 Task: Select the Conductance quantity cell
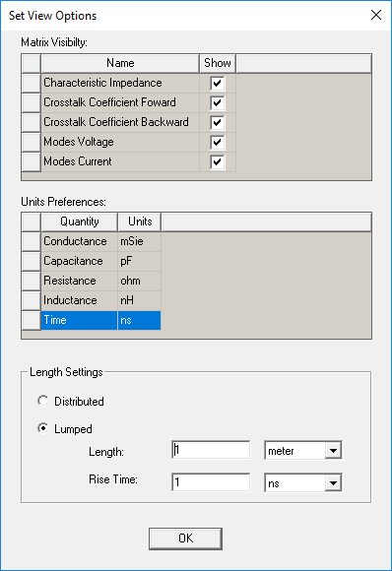(x=80, y=241)
